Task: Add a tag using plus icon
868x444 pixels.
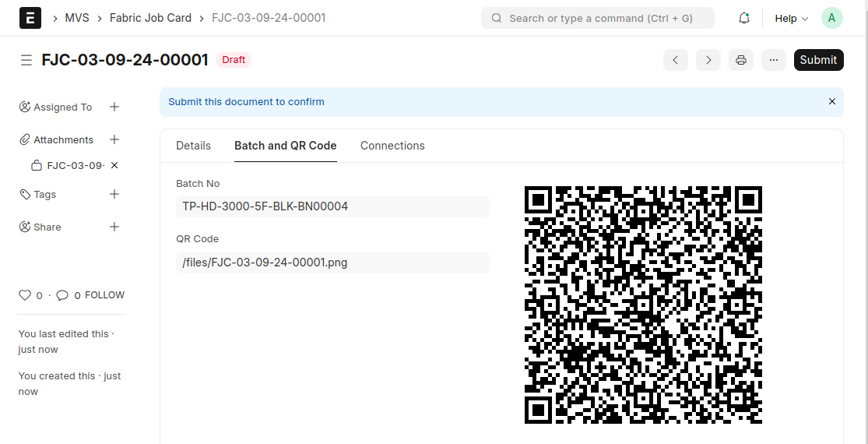Action: click(x=114, y=194)
